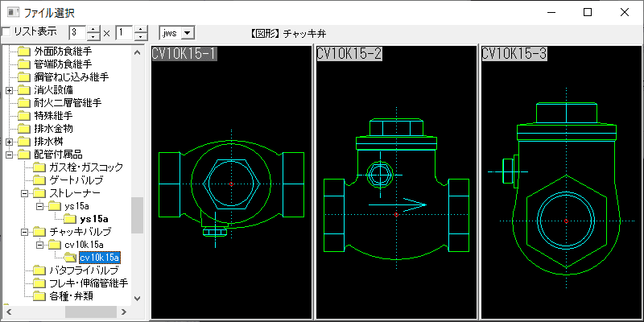Click the tree's scroll down arrow

(137, 299)
